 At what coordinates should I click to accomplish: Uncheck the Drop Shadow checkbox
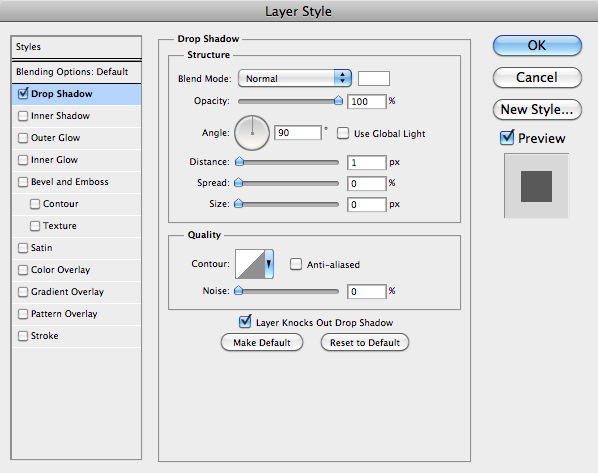(23, 93)
